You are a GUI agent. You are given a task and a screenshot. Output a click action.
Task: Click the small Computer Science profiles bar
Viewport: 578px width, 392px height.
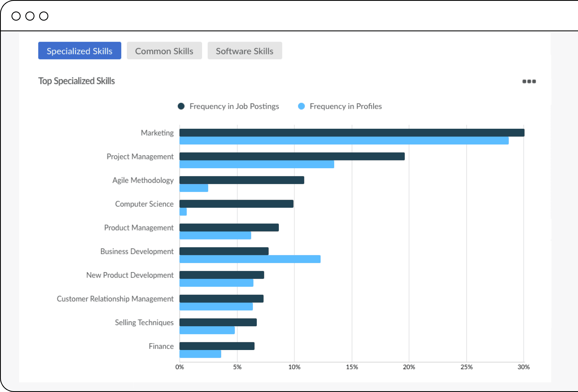click(x=183, y=212)
